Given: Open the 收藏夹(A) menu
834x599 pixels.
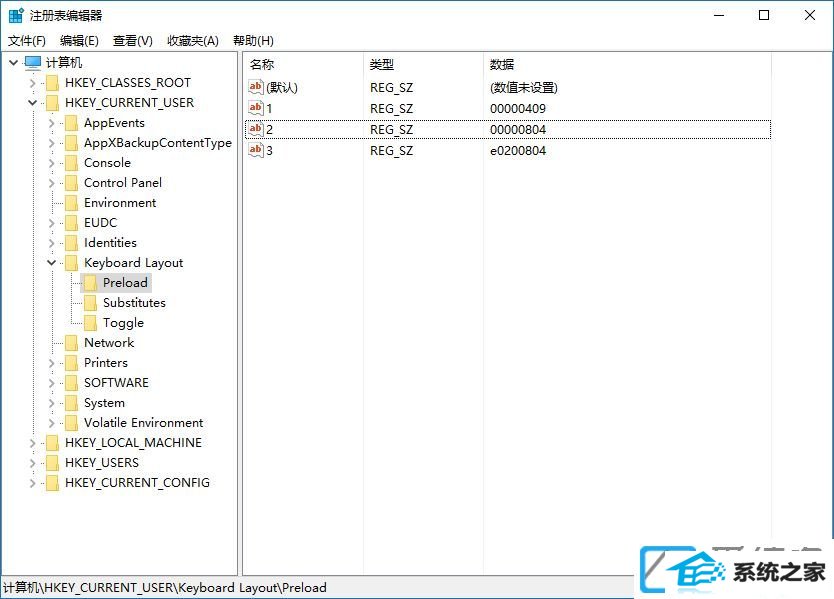Looking at the screenshot, I should coord(193,41).
